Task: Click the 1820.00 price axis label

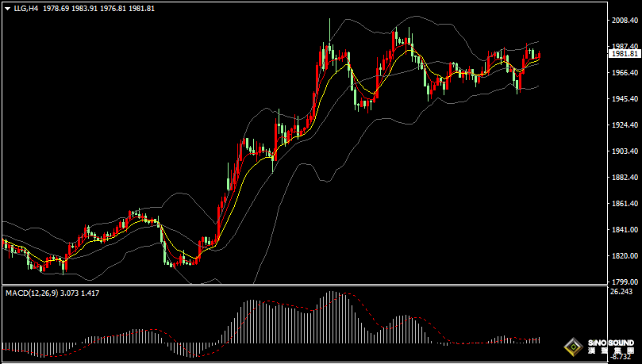Action: coord(624,256)
